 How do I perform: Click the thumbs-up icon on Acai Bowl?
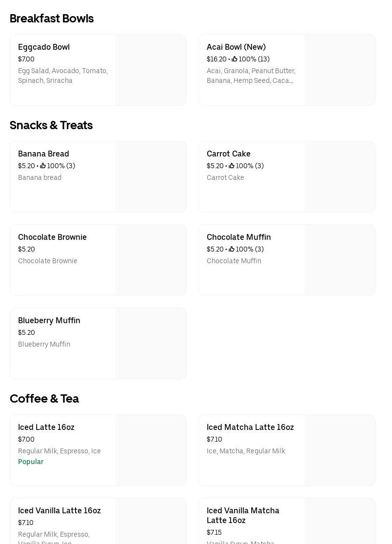point(235,59)
